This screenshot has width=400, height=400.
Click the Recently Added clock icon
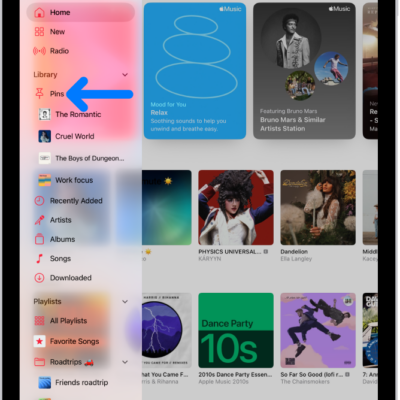point(39,201)
